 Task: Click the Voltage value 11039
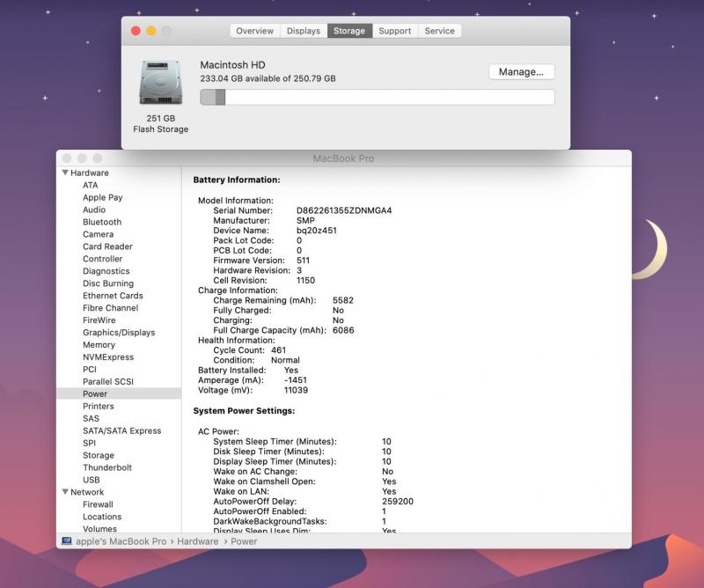pyautogui.click(x=296, y=390)
